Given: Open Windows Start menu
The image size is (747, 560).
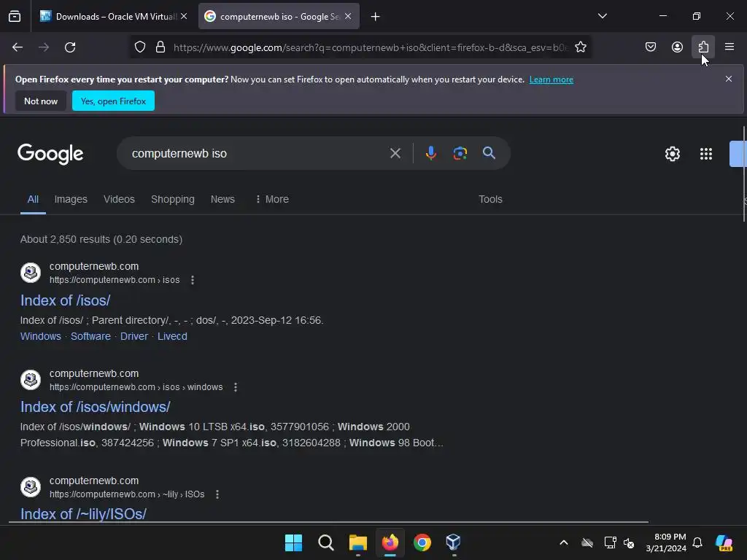Looking at the screenshot, I should (293, 542).
